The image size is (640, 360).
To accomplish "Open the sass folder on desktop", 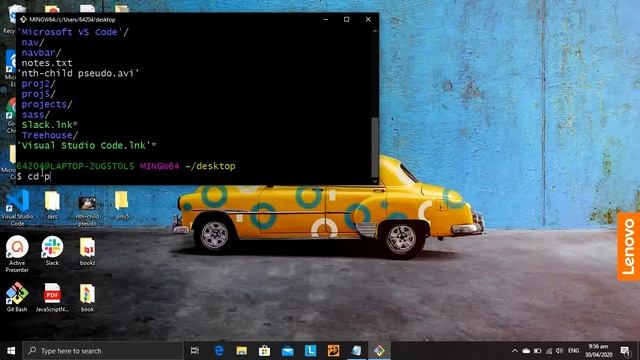I will tap(52, 205).
